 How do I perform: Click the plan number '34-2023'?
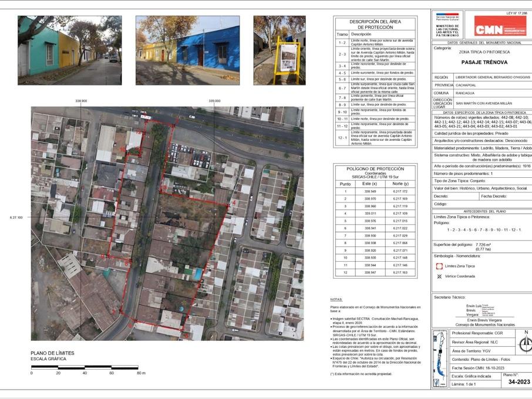pos(519,382)
